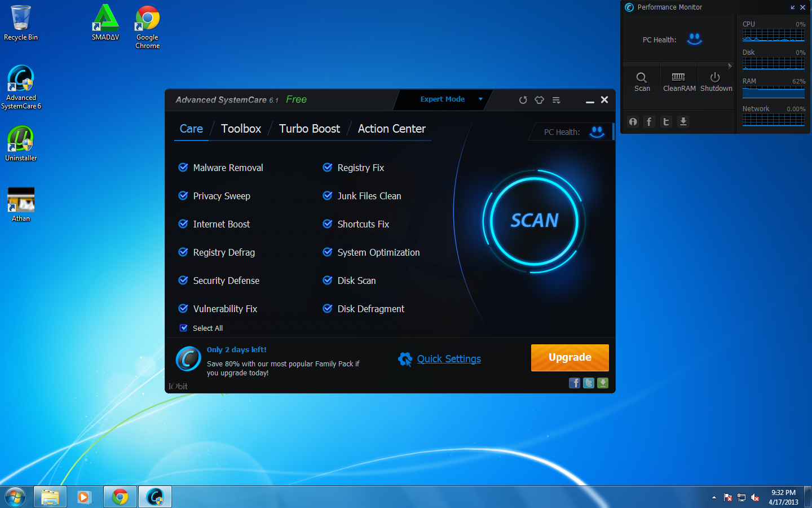The height and width of the screenshot is (508, 812).
Task: Uncheck Security Defense
Action: [x=183, y=280]
